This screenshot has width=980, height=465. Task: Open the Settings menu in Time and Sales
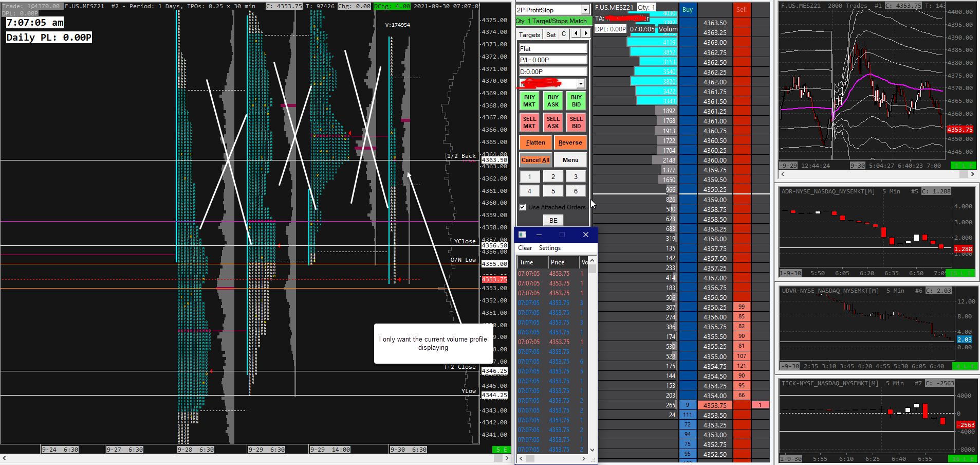[x=549, y=248]
